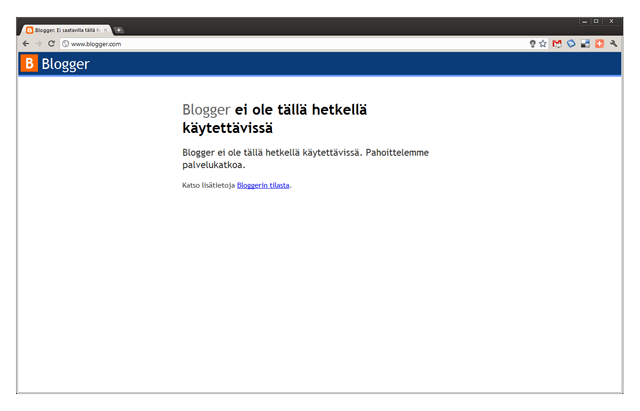Click the forward navigation arrow

tap(38, 44)
